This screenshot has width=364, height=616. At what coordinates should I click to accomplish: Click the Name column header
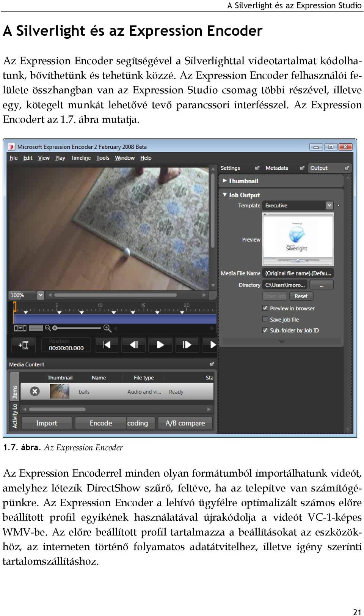click(99, 378)
